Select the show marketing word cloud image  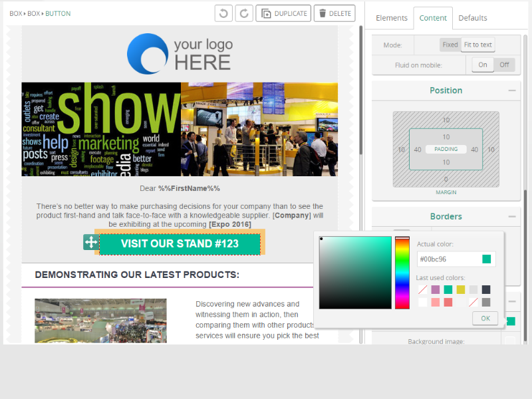(101, 129)
